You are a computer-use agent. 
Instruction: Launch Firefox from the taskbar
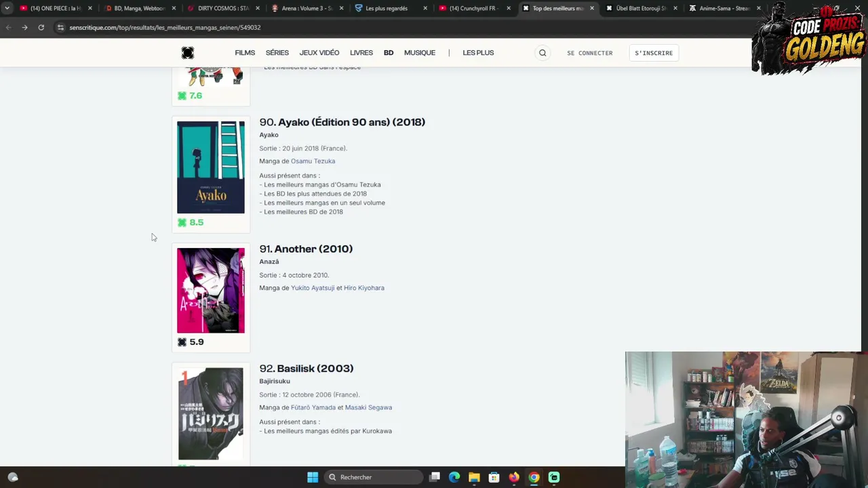pyautogui.click(x=514, y=477)
